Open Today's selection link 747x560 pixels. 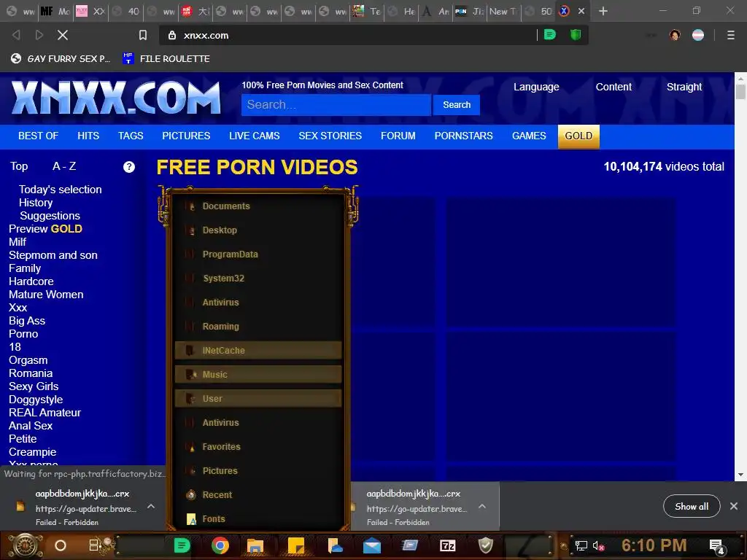tap(60, 190)
